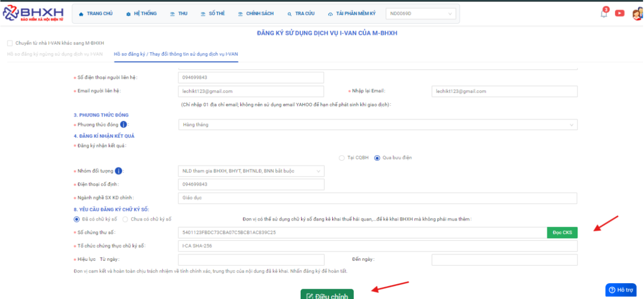Check Chuyển từ nhà I-VAN khác checkbox

coord(10,43)
